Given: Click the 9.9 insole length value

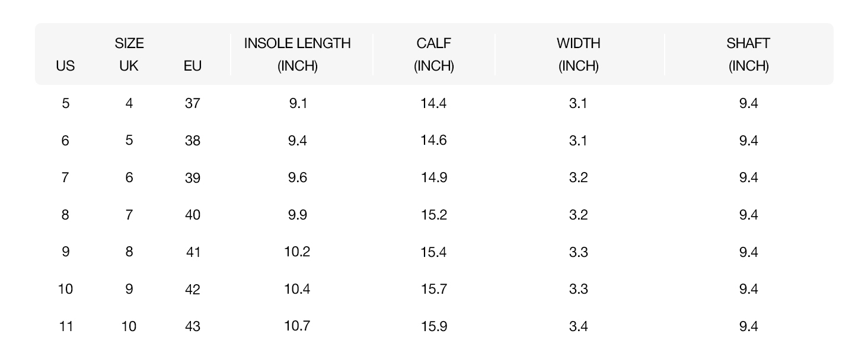Looking at the screenshot, I should tap(298, 215).
